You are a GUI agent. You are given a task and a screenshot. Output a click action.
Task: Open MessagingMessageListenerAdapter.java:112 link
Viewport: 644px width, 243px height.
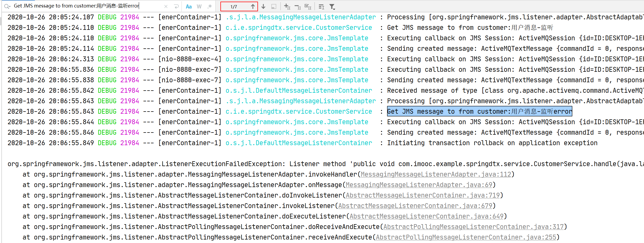436,174
